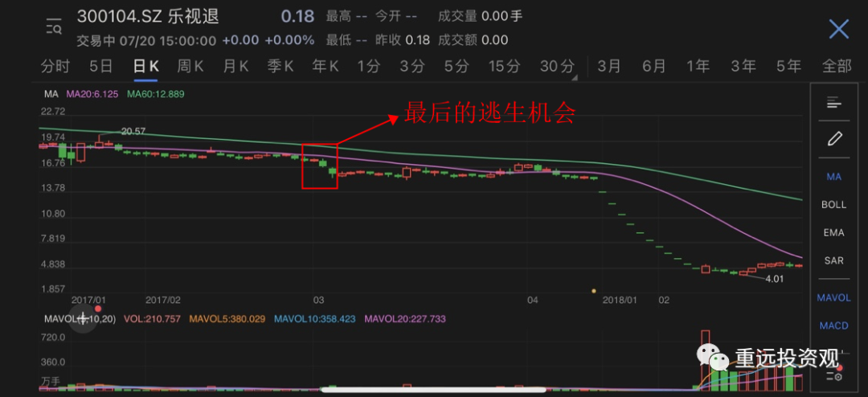Switch to 5日 tab
The width and height of the screenshot is (868, 397).
[x=100, y=67]
